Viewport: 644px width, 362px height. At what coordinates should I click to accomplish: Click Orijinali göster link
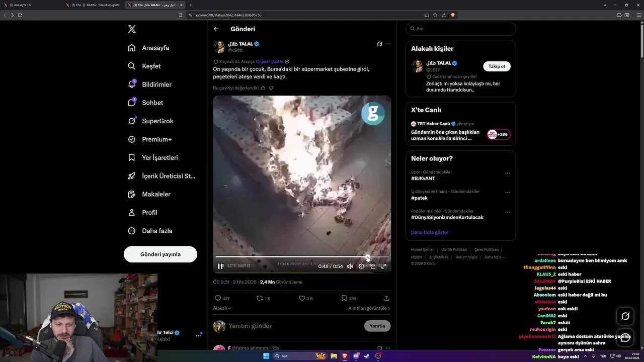(270, 61)
